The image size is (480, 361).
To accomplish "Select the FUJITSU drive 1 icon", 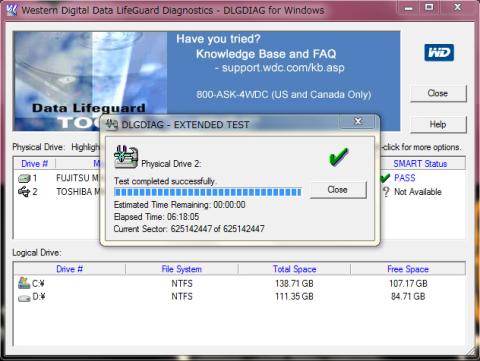I will tap(24, 179).
